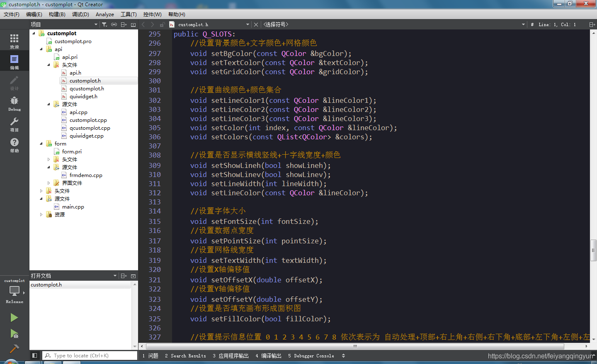Split the Projects panel with the split icon
The width and height of the screenshot is (597, 364).
click(x=124, y=24)
